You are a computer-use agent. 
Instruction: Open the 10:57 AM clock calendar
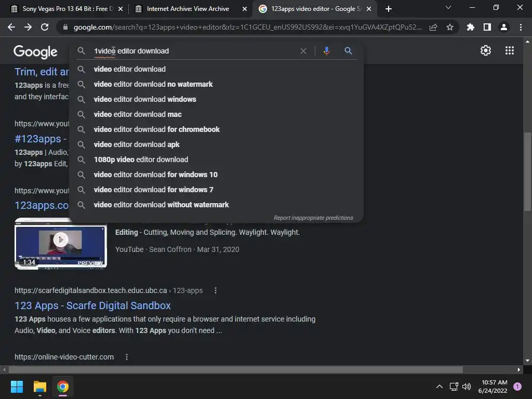pos(493,387)
